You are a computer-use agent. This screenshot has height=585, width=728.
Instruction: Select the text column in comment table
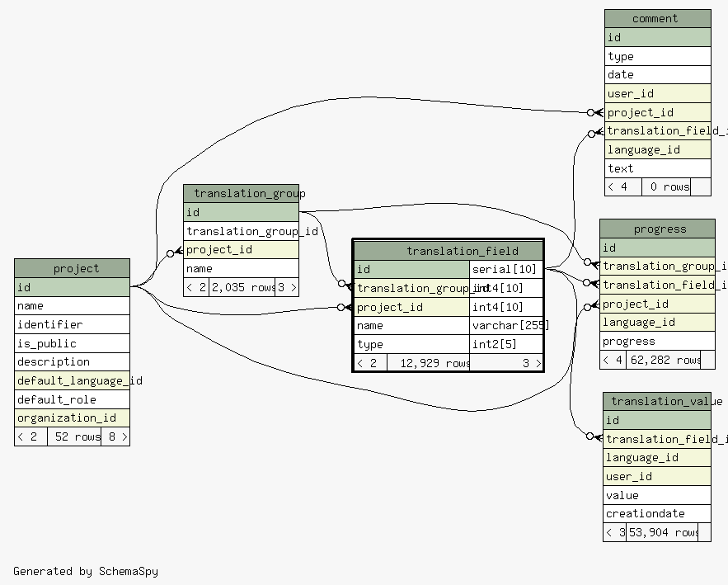(x=657, y=168)
